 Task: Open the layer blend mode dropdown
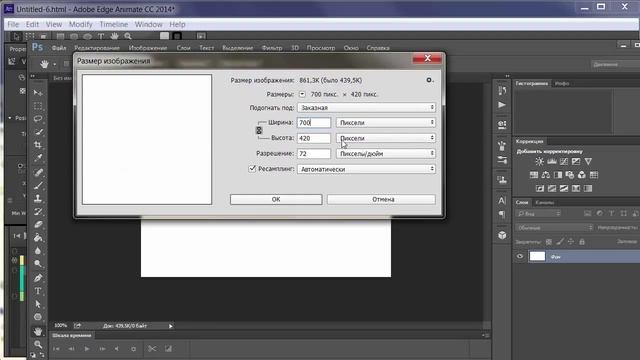point(554,227)
